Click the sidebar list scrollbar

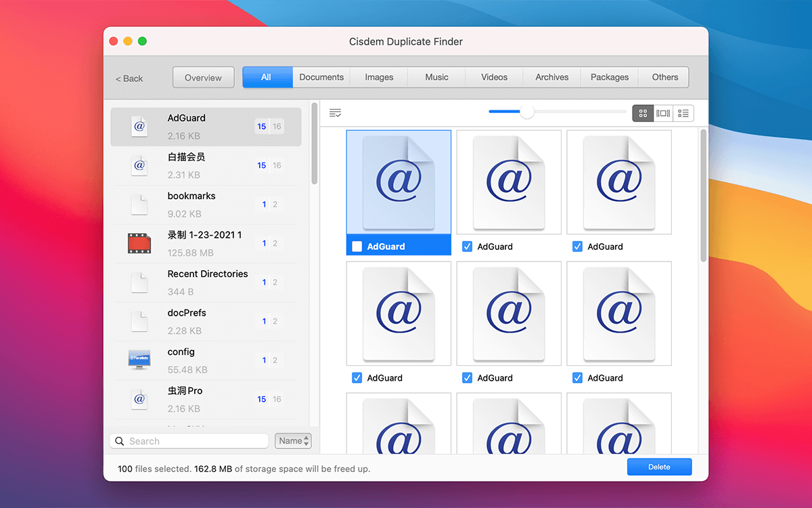click(x=315, y=144)
